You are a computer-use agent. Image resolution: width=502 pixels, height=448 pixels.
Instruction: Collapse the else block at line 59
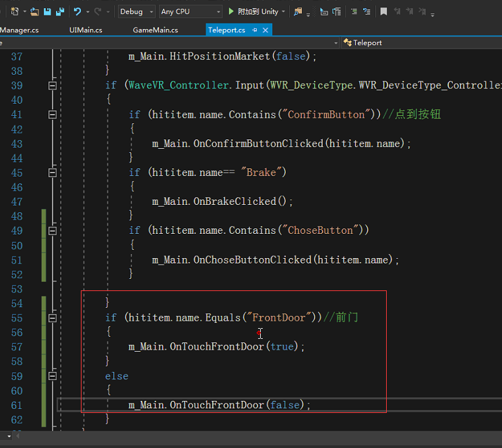click(53, 376)
